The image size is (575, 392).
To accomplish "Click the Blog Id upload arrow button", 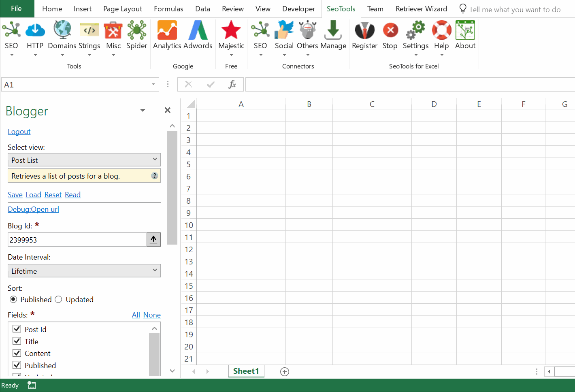I will (153, 239).
